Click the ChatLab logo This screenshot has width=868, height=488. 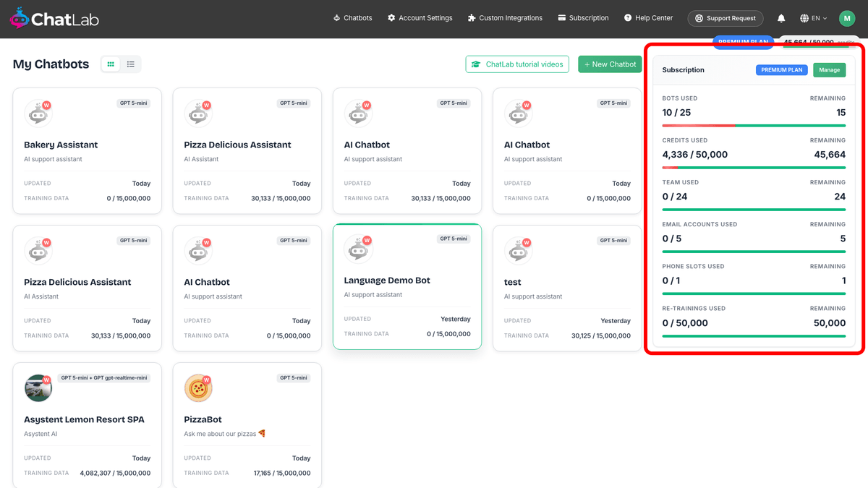pyautogui.click(x=54, y=19)
